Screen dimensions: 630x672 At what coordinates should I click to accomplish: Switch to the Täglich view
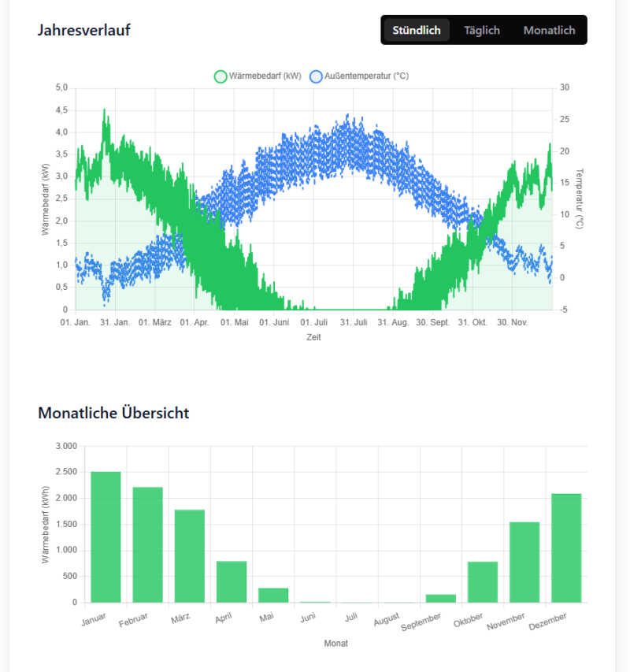[481, 30]
